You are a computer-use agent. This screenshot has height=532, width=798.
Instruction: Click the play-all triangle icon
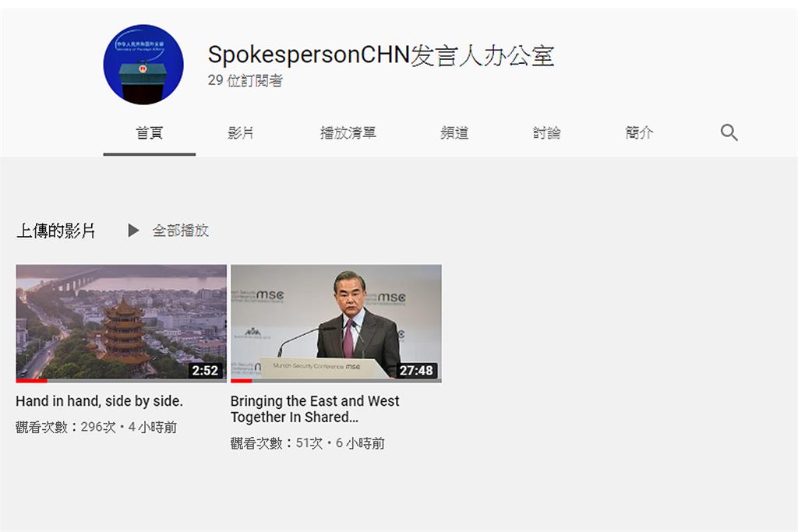point(133,231)
